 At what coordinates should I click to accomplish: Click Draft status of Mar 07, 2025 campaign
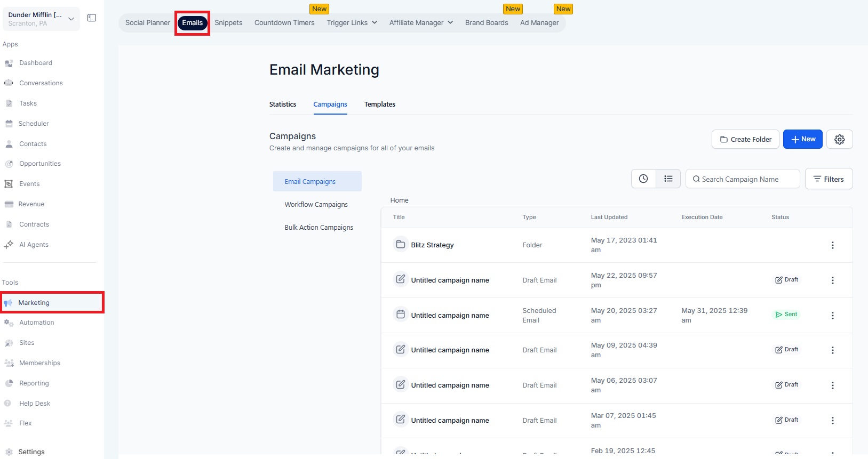[787, 420]
